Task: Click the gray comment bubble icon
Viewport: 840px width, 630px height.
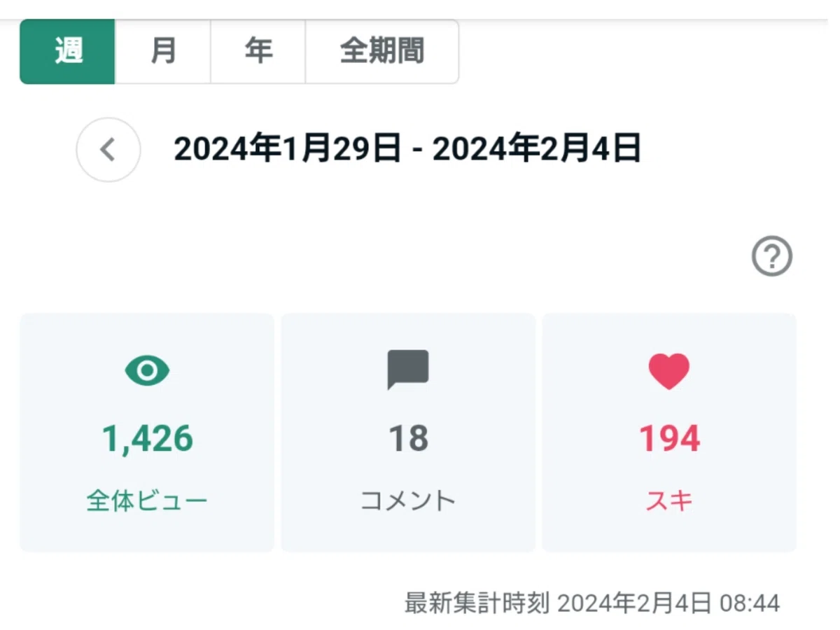Action: point(408,370)
